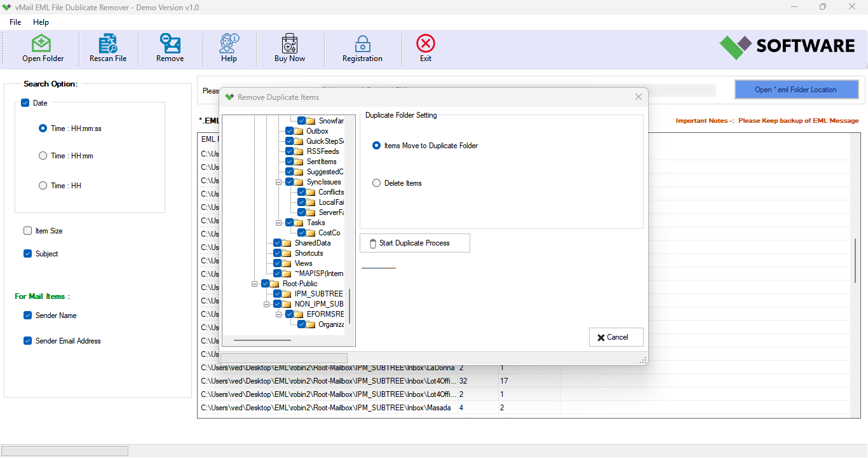Image resolution: width=868 pixels, height=458 pixels.
Task: Click the Snowfar folder icon
Action: point(311,121)
